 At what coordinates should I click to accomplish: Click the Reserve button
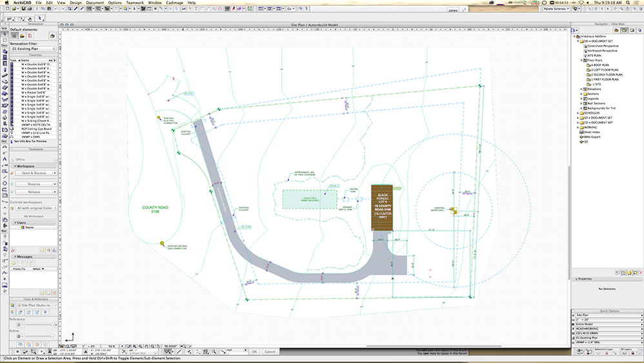coord(34,184)
